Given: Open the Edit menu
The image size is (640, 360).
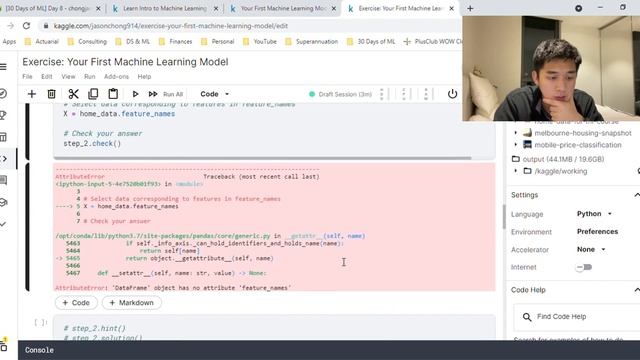Looking at the screenshot, I should (47, 77).
